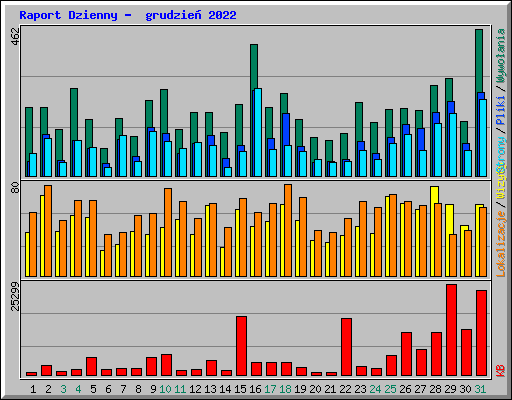Click green day label 18 on the x-axis
Image resolution: width=512 pixels, height=400 pixels.
(x=285, y=389)
